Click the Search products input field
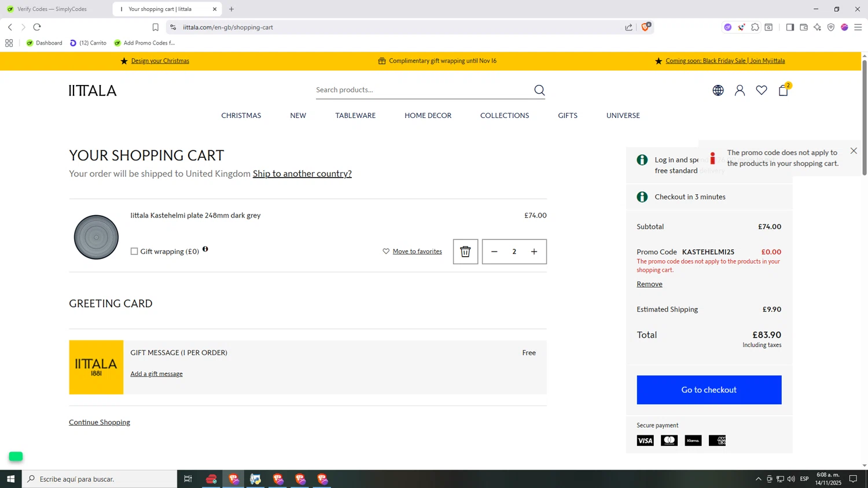The height and width of the screenshot is (488, 868). click(422, 90)
